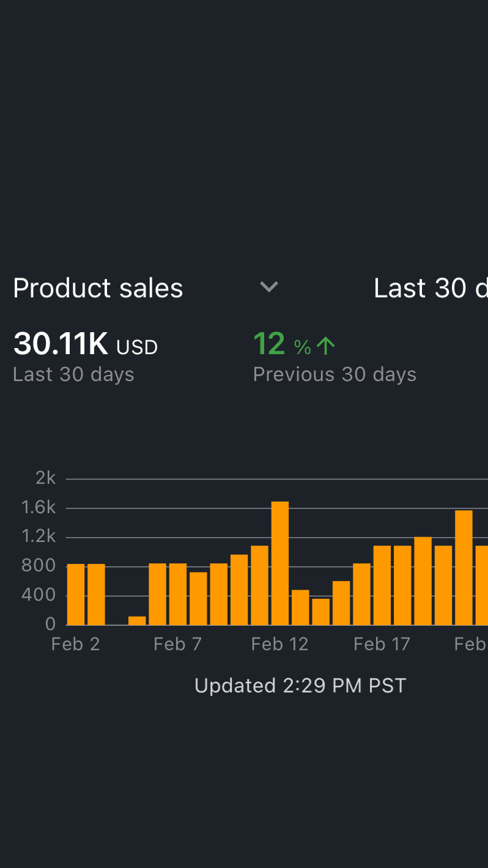The width and height of the screenshot is (488, 868).
Task: Tap the 30.11K USD sales total
Action: 86,344
